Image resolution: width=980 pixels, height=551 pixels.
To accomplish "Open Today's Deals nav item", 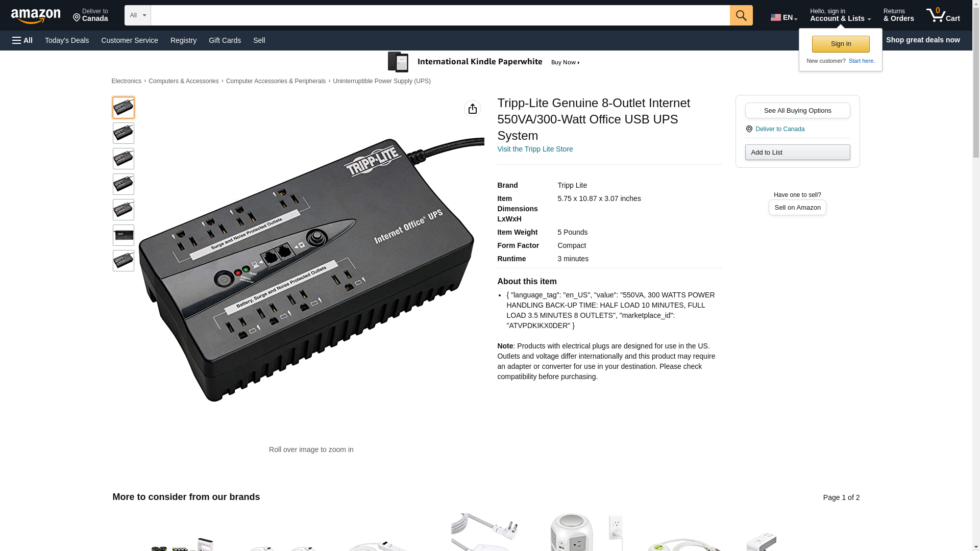I will (67, 40).
